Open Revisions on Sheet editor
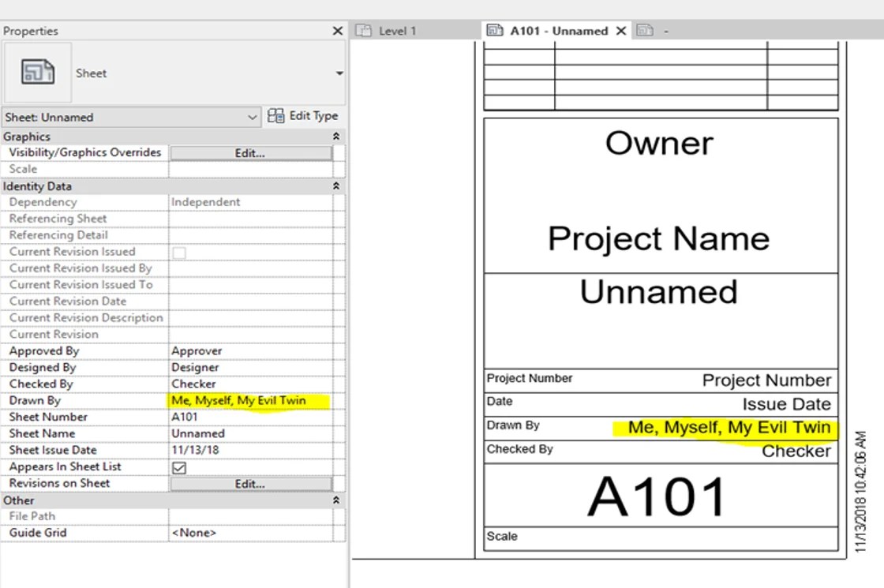884x588 pixels. (x=249, y=483)
